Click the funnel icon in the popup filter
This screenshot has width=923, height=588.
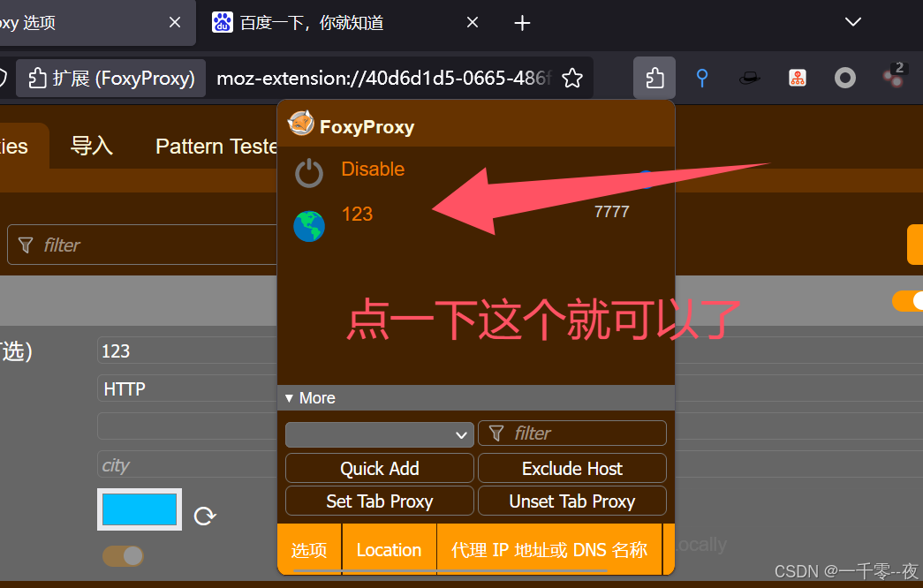[x=496, y=433]
